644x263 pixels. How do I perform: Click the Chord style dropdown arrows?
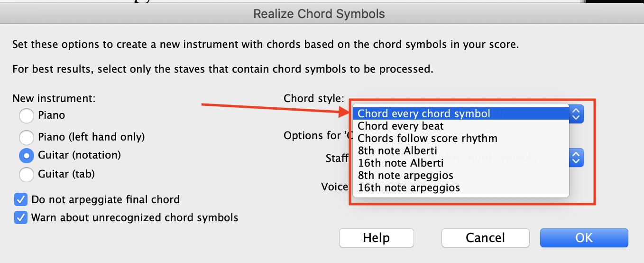[576, 114]
